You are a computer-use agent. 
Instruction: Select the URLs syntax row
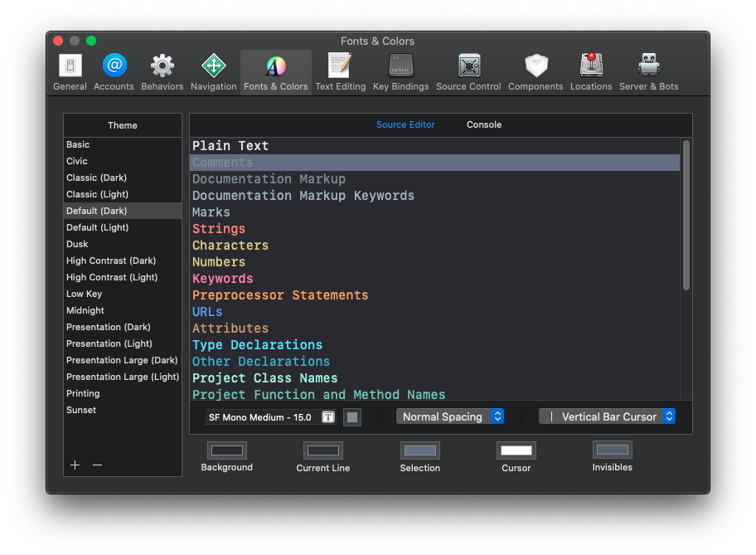[435, 312]
